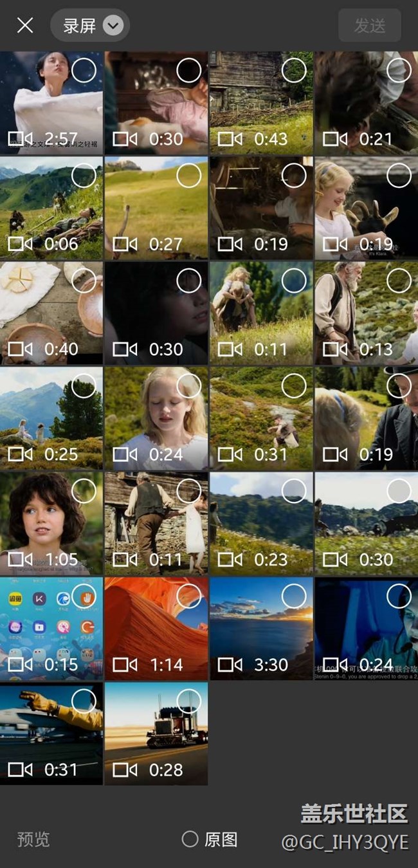418x868 pixels.
Task: Enable the 原图 original image radio button
Action: point(190,839)
